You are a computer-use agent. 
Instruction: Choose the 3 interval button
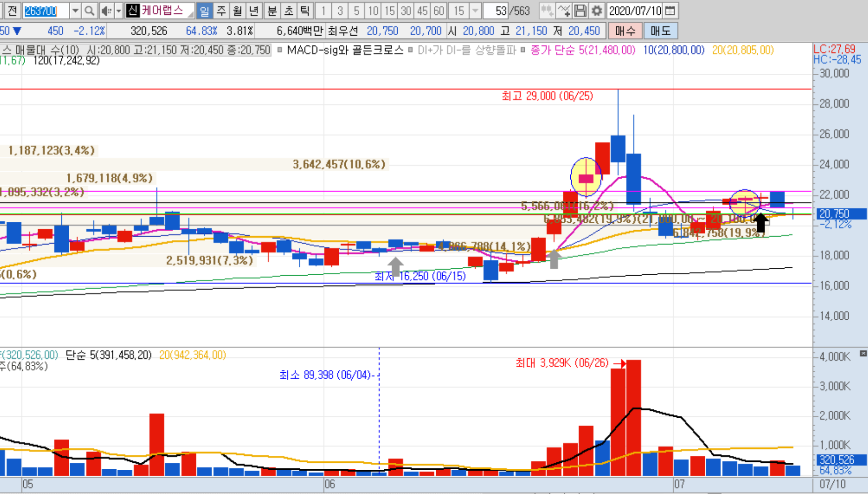340,10
